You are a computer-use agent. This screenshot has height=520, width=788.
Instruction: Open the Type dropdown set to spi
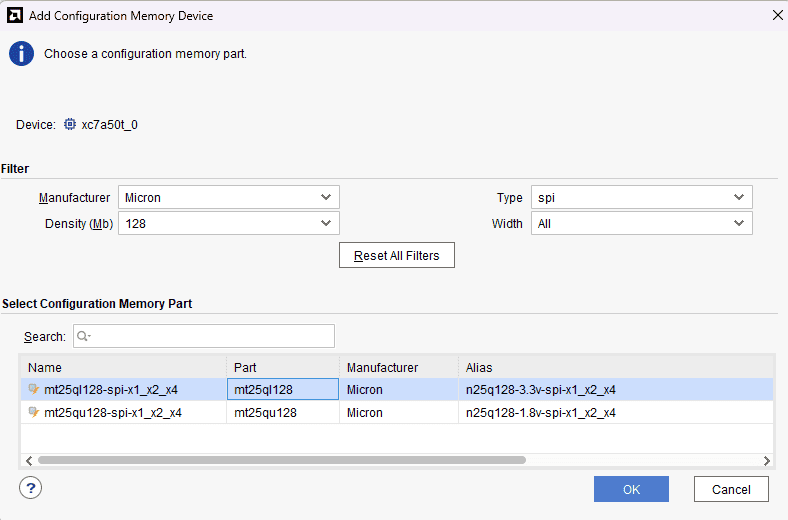pos(641,198)
